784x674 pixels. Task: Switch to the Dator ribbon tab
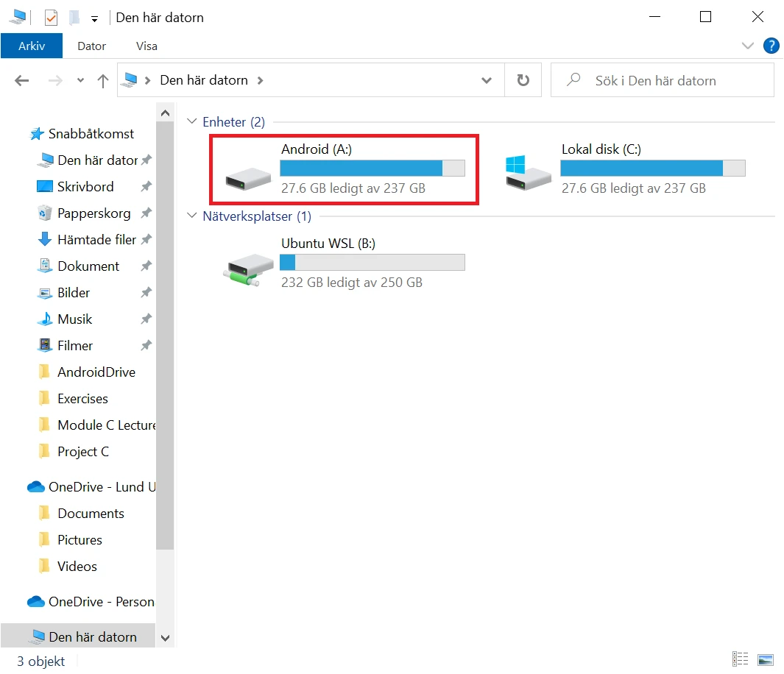coord(91,46)
